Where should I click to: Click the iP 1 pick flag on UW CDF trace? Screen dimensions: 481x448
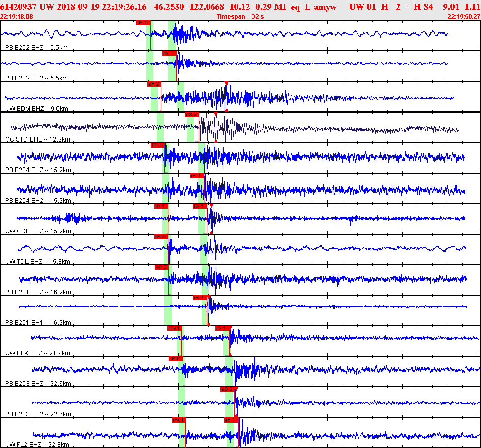[161, 206]
